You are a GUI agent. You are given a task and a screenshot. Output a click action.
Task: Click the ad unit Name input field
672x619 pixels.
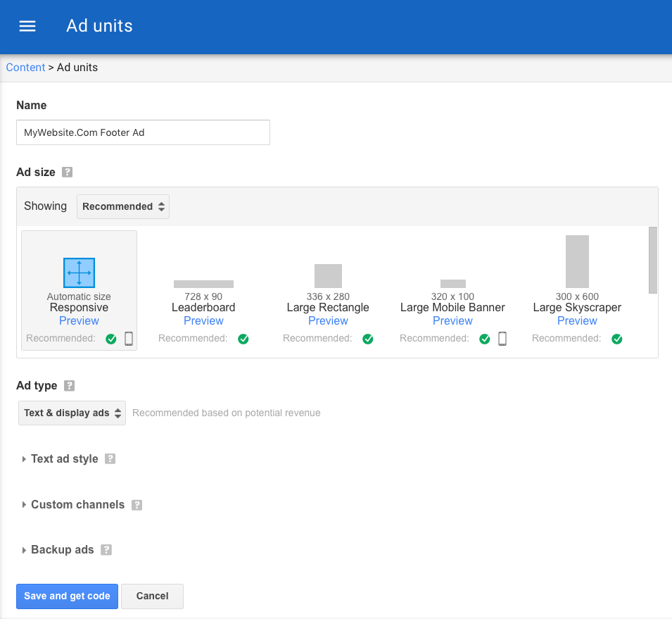[x=143, y=132]
